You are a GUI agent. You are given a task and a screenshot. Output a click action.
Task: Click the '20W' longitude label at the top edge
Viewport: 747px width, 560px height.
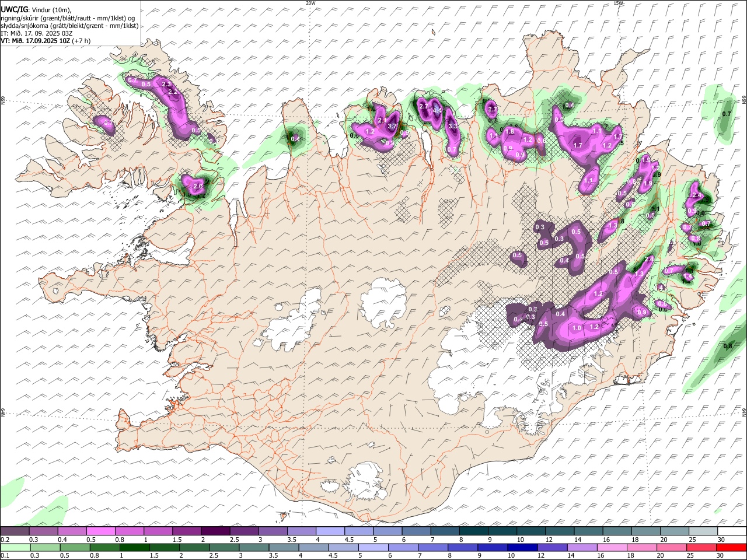coord(310,3)
